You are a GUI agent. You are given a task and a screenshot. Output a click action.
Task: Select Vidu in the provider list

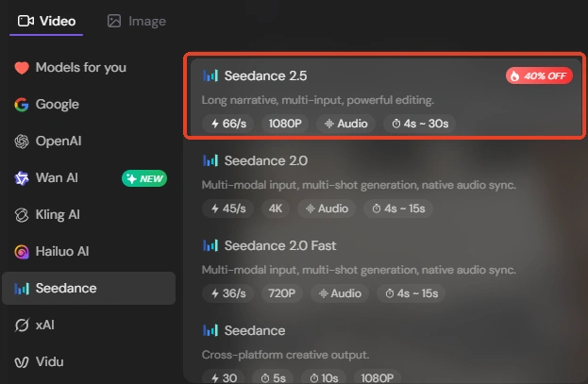click(x=89, y=361)
